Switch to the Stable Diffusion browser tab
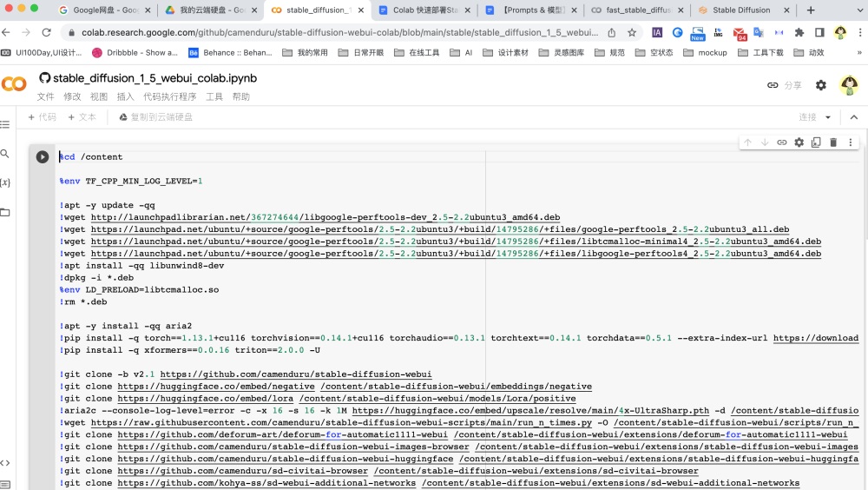Image resolution: width=868 pixels, height=490 pixels. click(x=740, y=10)
